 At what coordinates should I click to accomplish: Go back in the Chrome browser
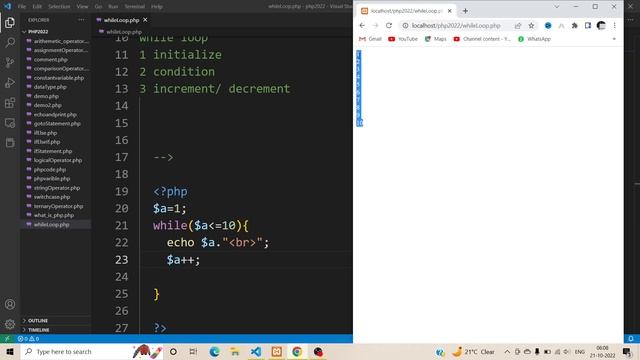tap(362, 25)
